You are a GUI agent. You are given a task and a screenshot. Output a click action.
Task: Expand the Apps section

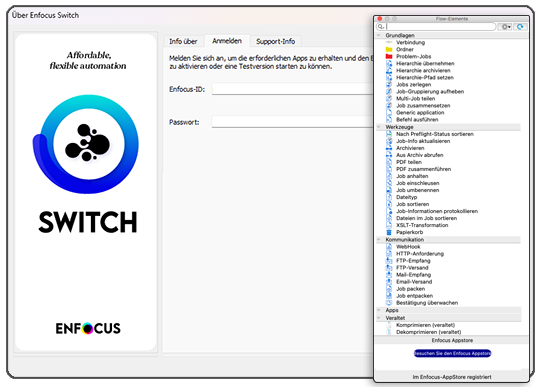click(x=379, y=310)
